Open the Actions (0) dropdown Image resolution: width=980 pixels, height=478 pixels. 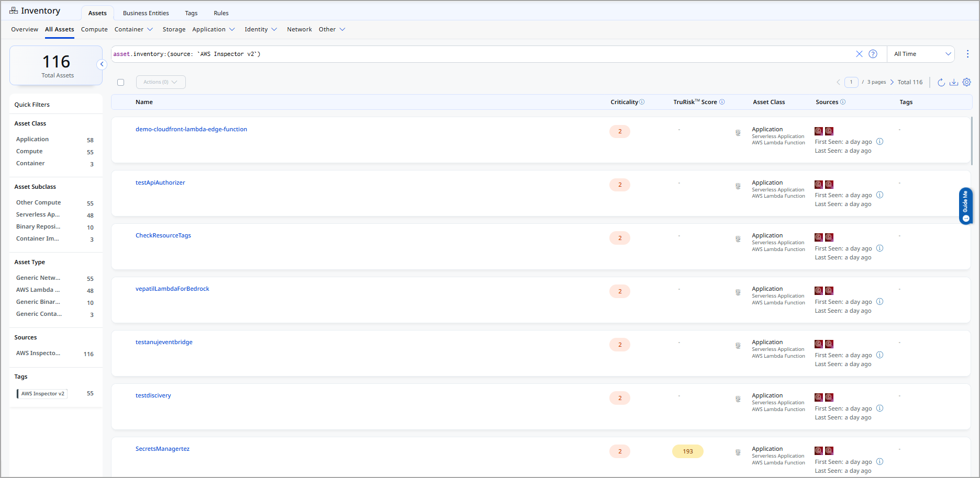coord(161,82)
